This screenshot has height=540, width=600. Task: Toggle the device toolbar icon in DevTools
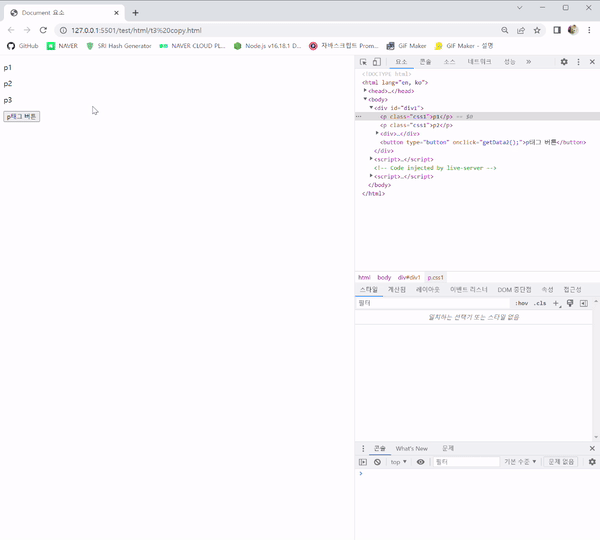pyautogui.click(x=377, y=62)
